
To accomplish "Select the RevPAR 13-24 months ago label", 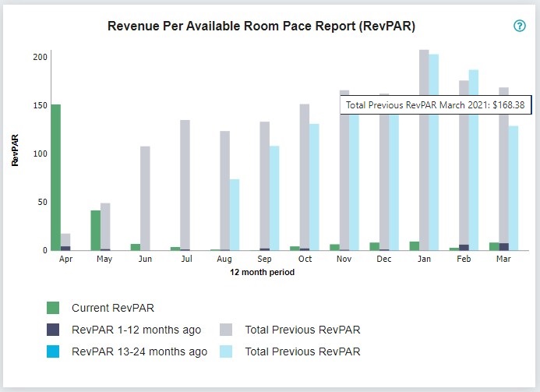I will 139,351.
